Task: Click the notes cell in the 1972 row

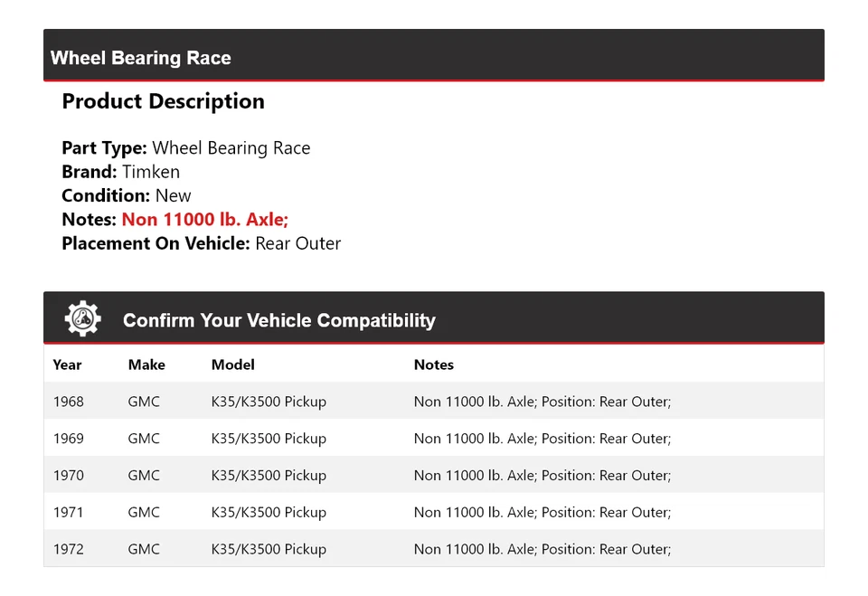Action: coord(542,549)
